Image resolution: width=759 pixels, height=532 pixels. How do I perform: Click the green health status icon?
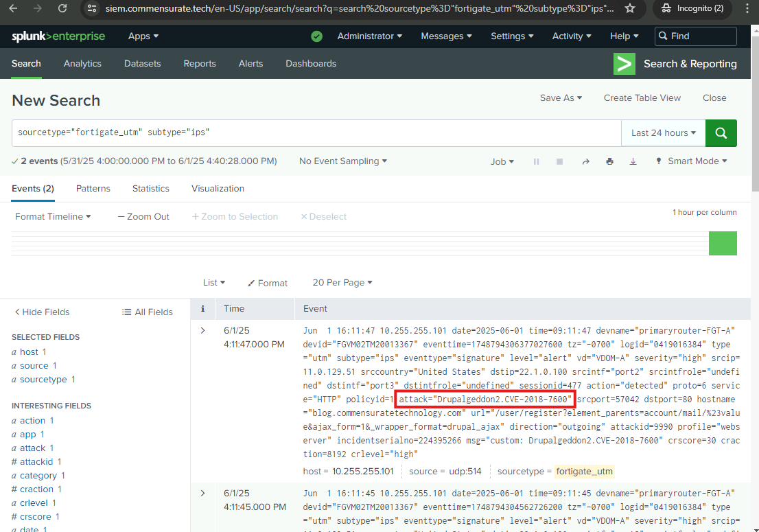click(316, 36)
